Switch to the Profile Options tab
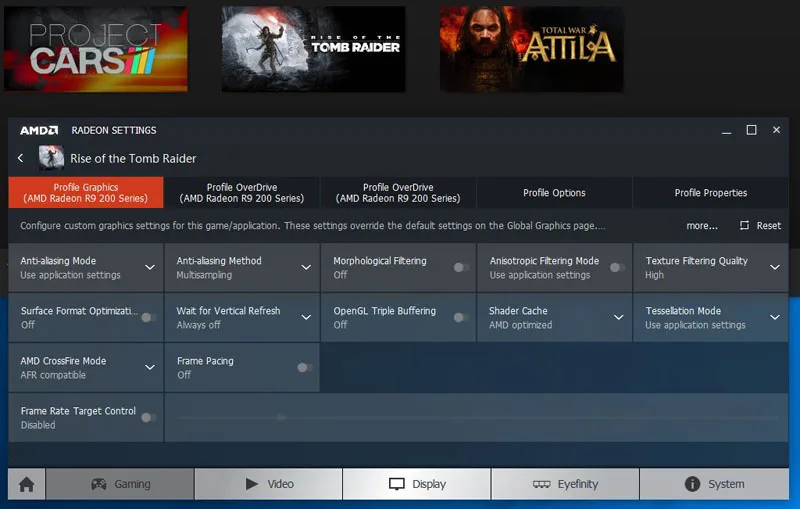 (554, 193)
